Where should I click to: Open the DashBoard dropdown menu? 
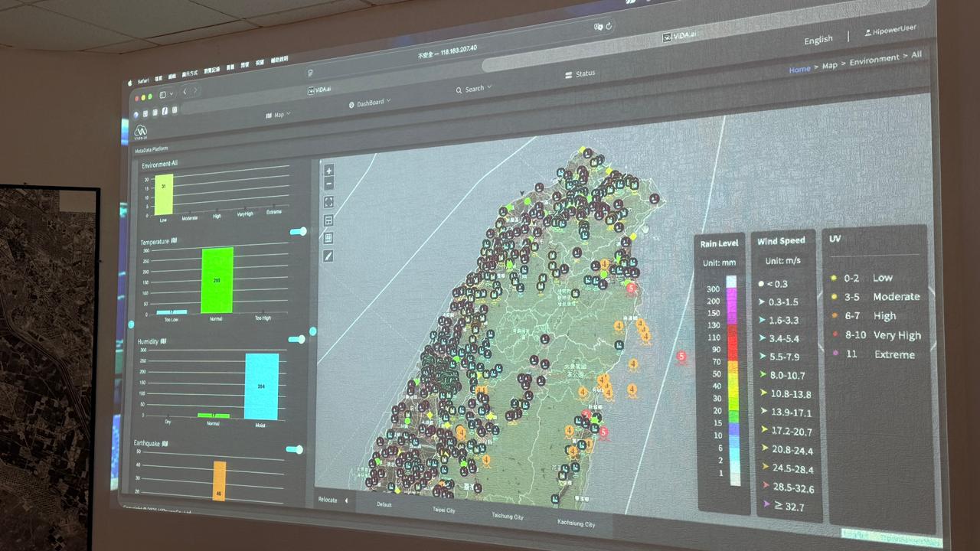pyautogui.click(x=369, y=103)
